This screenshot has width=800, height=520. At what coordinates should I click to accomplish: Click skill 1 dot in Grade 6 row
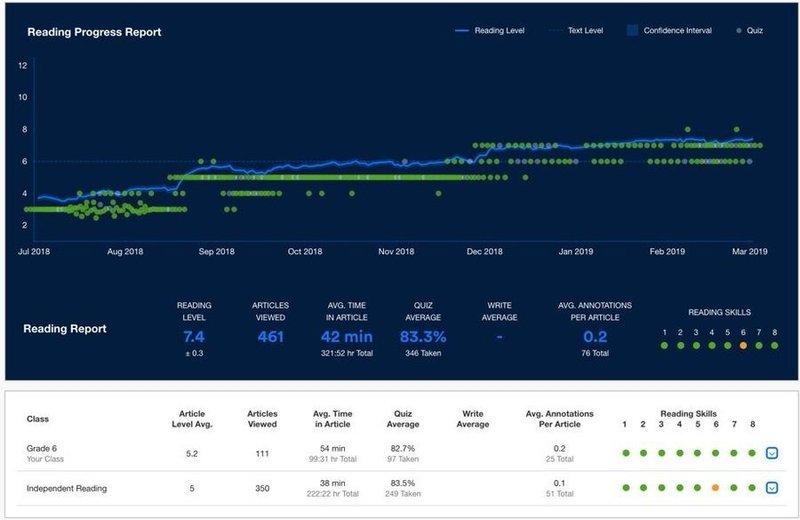[626, 453]
